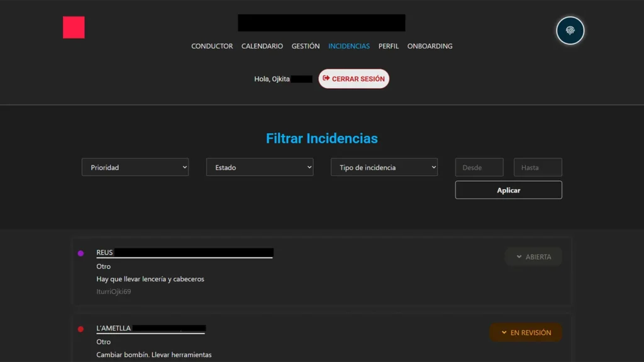The height and width of the screenshot is (362, 644).
Task: Click the Hasta date field
Action: [x=538, y=167]
